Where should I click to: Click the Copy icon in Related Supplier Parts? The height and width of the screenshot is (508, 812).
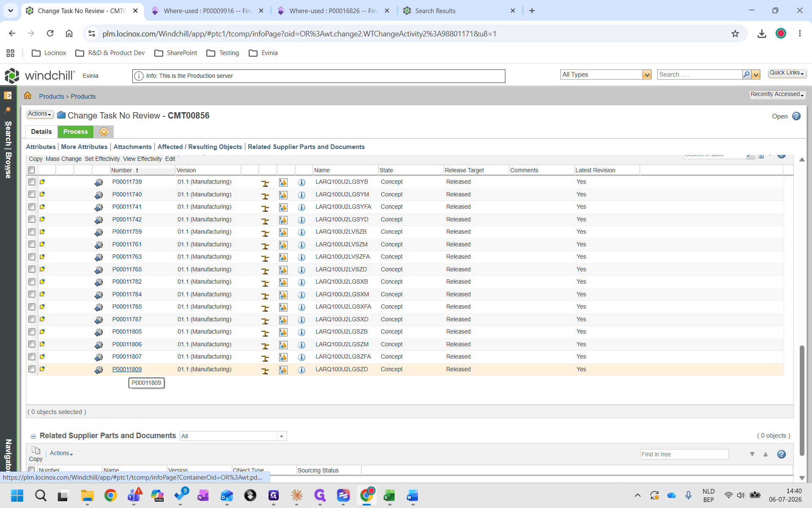click(36, 450)
